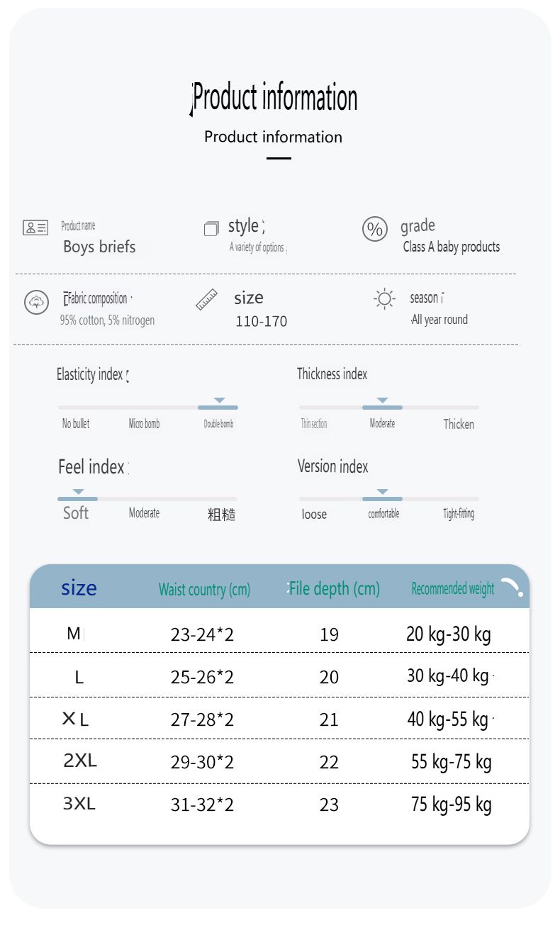This screenshot has height=942, width=560.
Task: Click the sun icon beside season
Action: pos(384,298)
